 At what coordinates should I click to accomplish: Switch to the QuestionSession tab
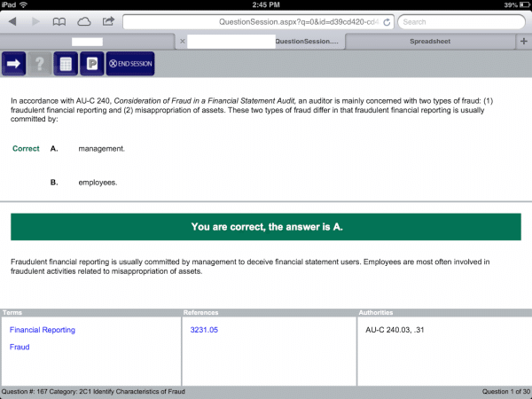260,42
